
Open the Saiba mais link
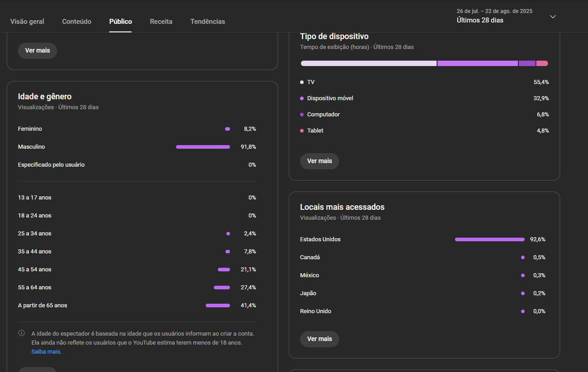pyautogui.click(x=46, y=352)
